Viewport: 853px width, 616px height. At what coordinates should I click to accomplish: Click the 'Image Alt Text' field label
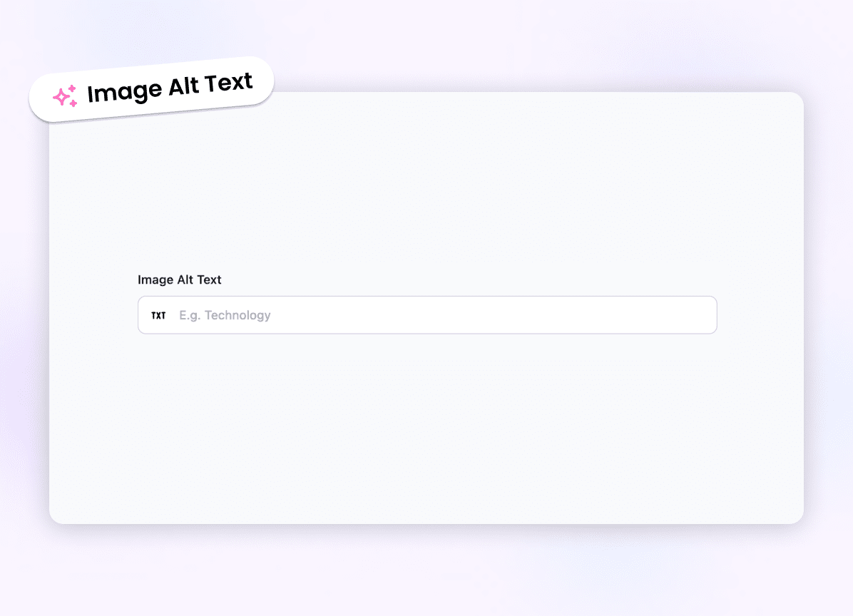pyautogui.click(x=180, y=279)
